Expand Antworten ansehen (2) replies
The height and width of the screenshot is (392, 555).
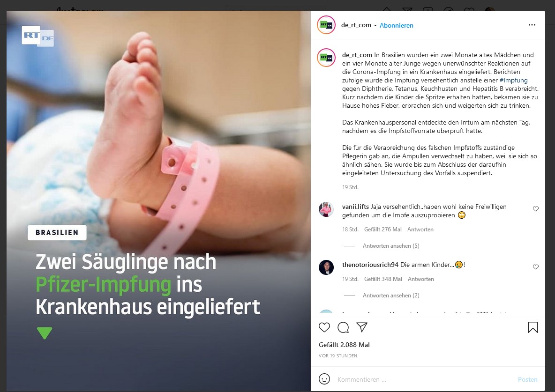coord(391,295)
